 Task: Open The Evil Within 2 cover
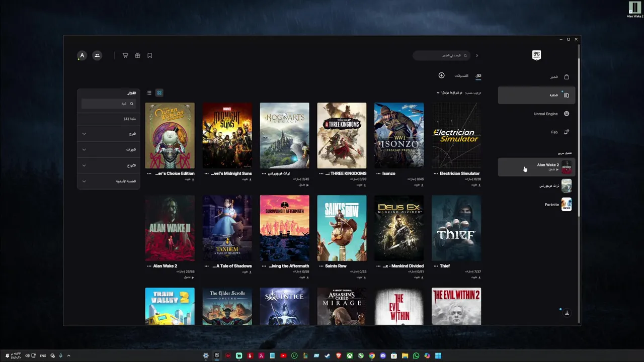(x=456, y=306)
